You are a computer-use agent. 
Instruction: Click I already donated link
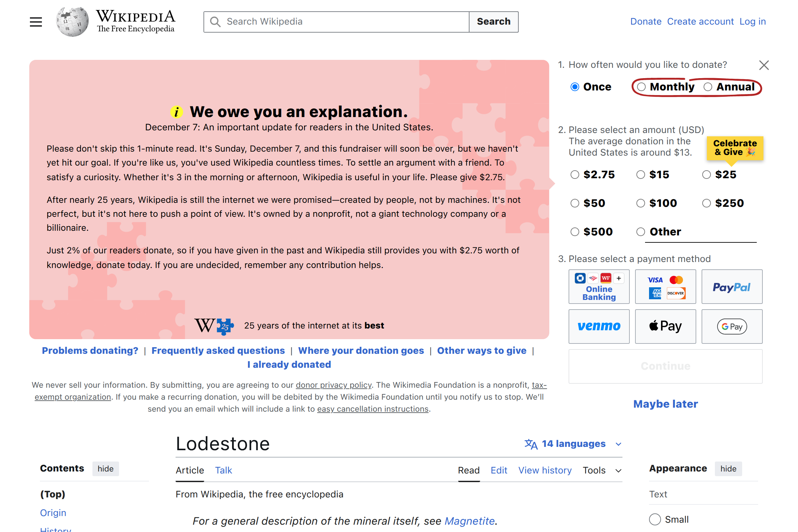pyautogui.click(x=289, y=364)
